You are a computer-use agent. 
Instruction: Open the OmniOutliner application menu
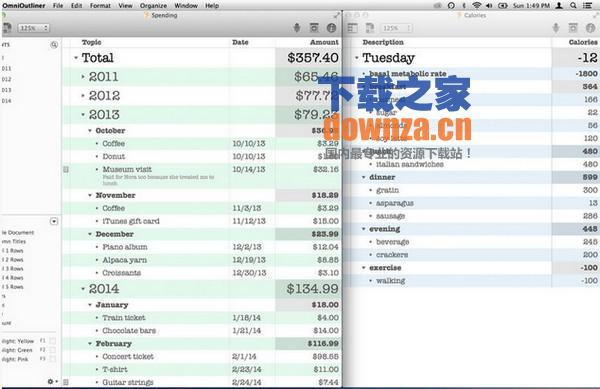24,5
